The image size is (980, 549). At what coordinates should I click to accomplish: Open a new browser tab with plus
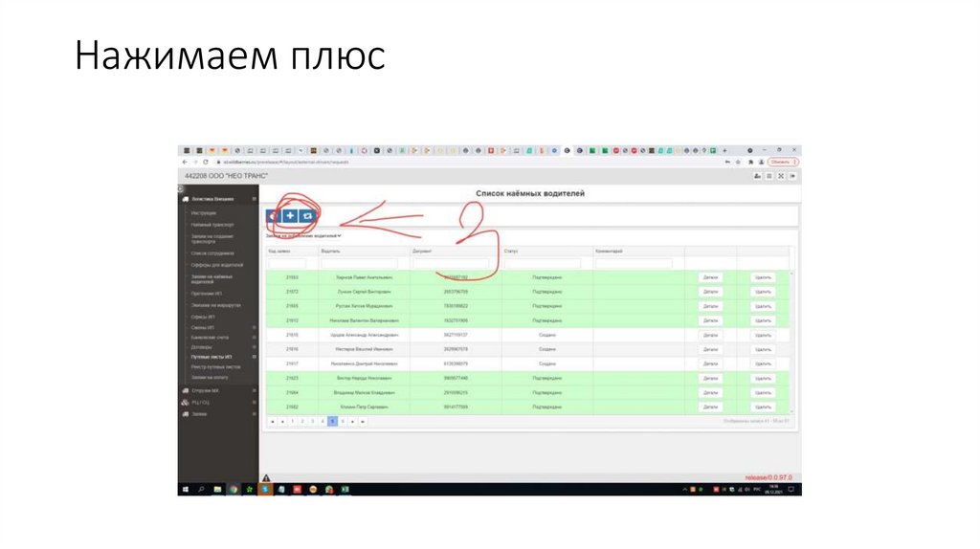[725, 150]
